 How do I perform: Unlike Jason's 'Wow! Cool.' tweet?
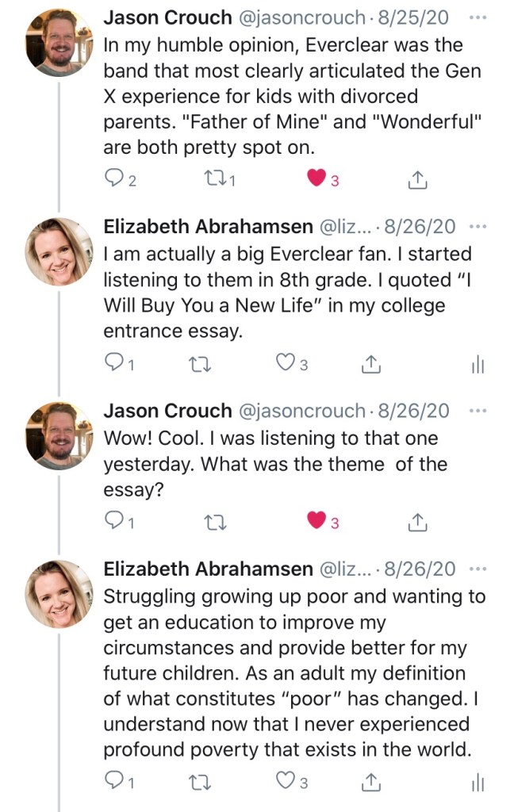(x=316, y=522)
